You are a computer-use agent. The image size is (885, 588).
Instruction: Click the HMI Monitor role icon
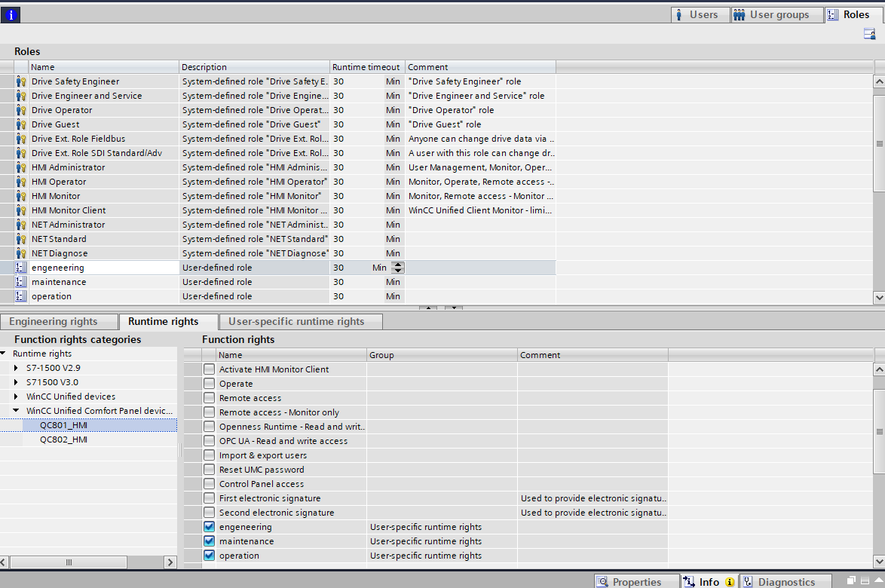click(x=21, y=196)
